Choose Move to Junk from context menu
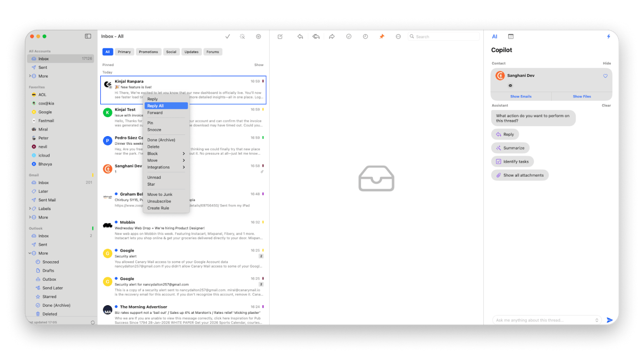The height and width of the screenshot is (358, 644). [159, 194]
